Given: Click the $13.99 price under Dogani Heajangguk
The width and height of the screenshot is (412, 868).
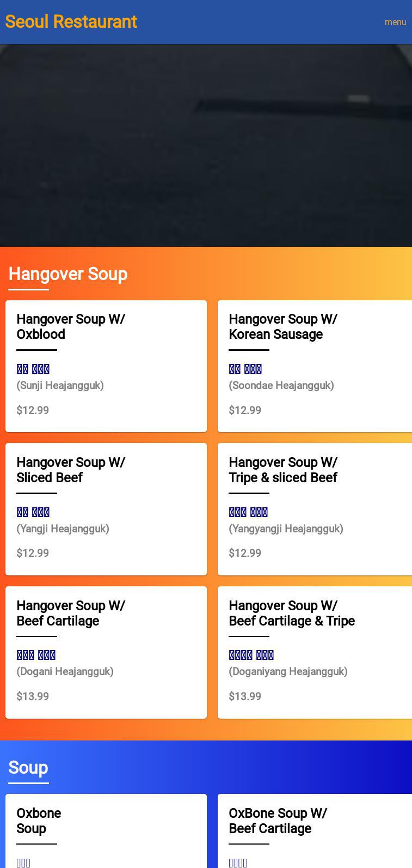Looking at the screenshot, I should pyautogui.click(x=33, y=696).
